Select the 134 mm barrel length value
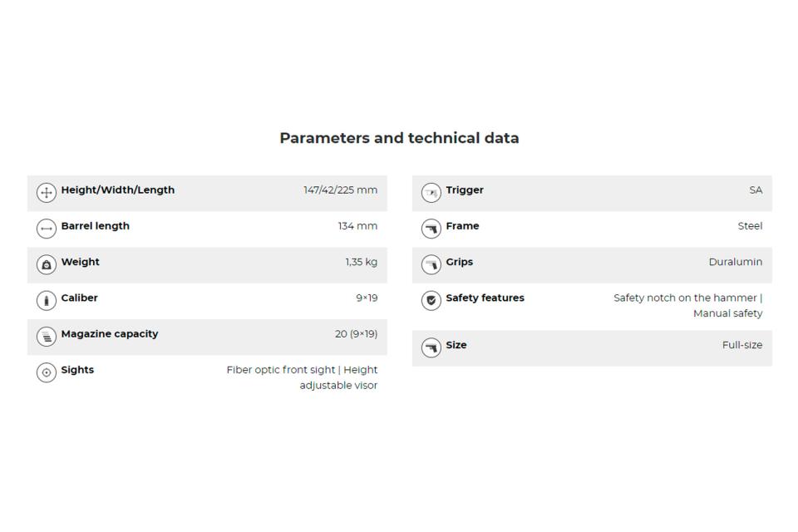 [357, 226]
